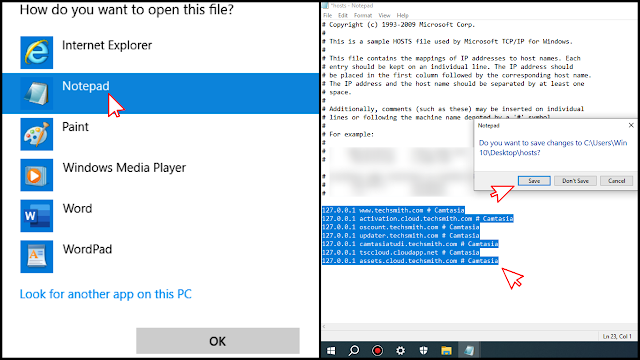Click the www.techsmith.com hosts line
The image size is (640, 360).
click(393, 210)
